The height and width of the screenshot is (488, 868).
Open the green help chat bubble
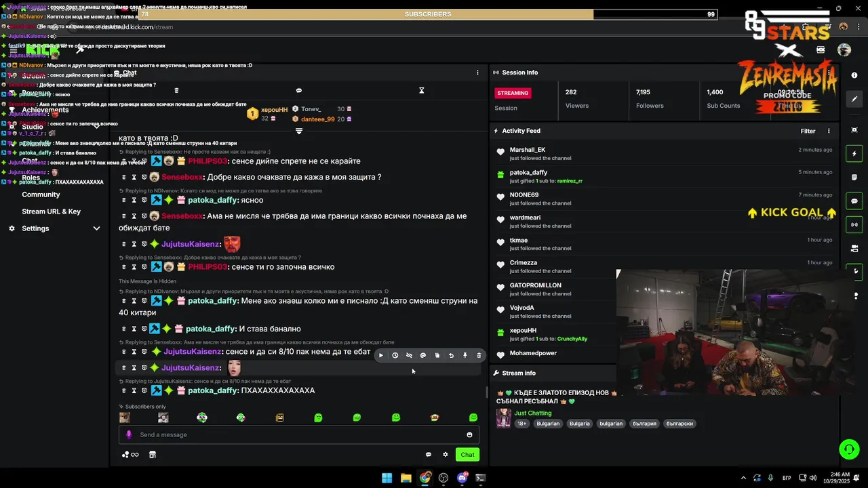[849, 449]
